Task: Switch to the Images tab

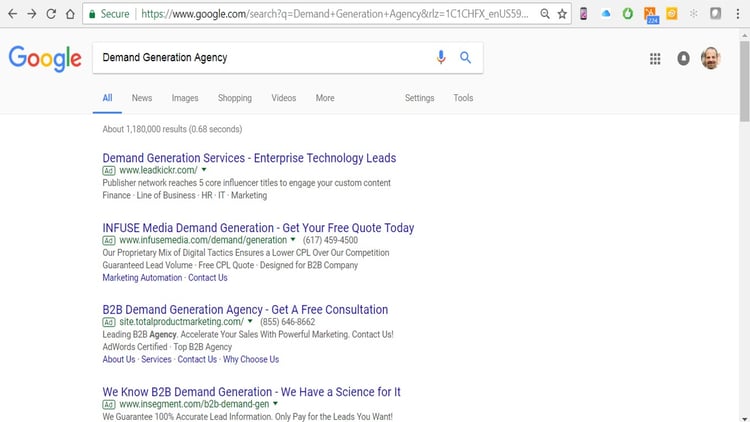Action: point(185,98)
